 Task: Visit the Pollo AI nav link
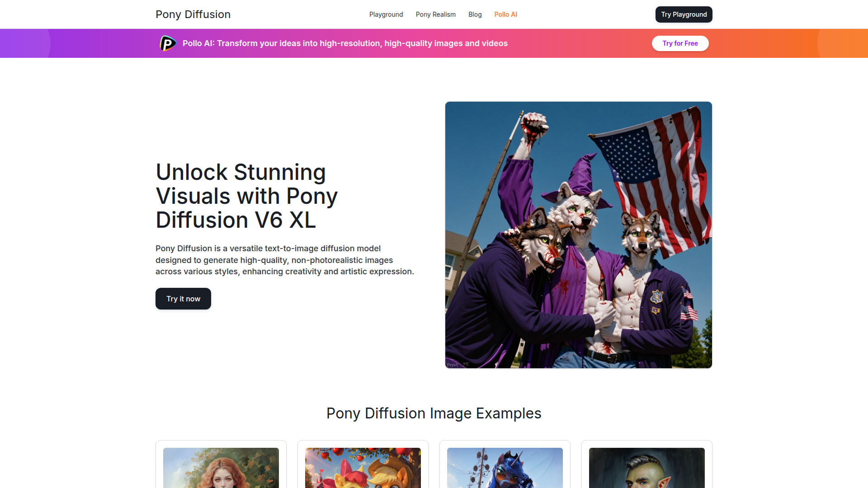[505, 14]
